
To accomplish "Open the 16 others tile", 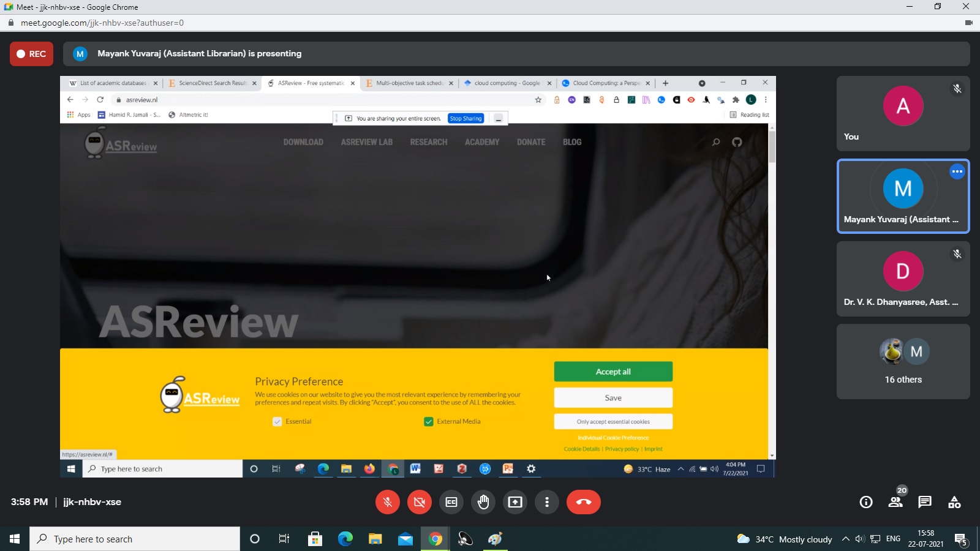I will pos(903,361).
